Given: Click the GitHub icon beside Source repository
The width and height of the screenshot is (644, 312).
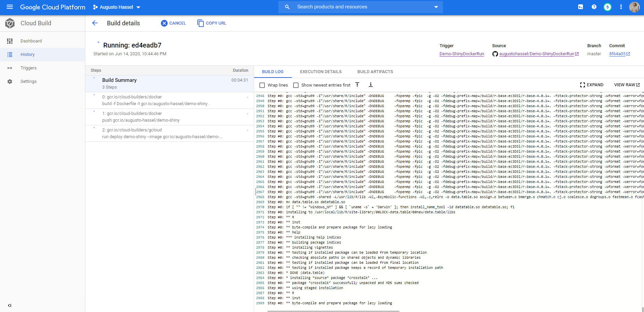Looking at the screenshot, I should pos(495,54).
